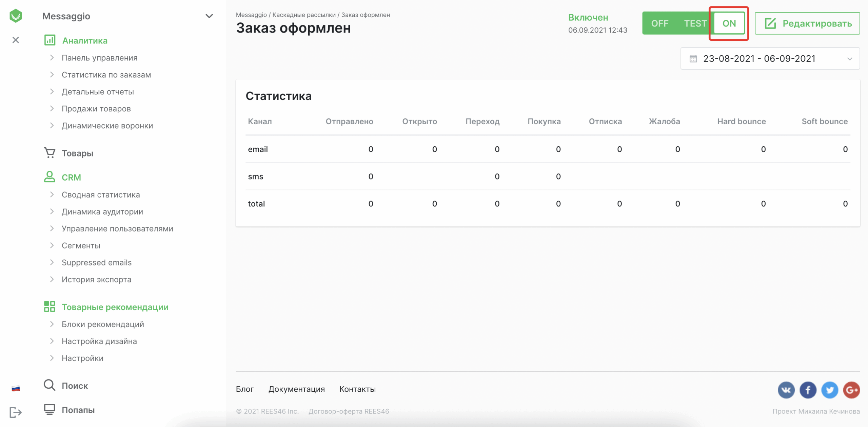
Task: Click the Analytics chart icon
Action: 50,40
